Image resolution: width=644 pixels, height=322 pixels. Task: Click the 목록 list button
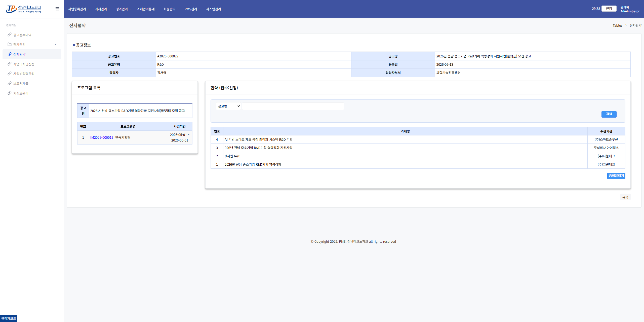click(x=625, y=197)
